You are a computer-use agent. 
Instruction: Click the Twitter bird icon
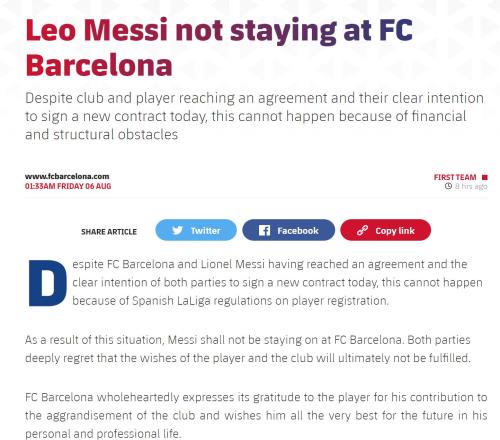tap(177, 230)
